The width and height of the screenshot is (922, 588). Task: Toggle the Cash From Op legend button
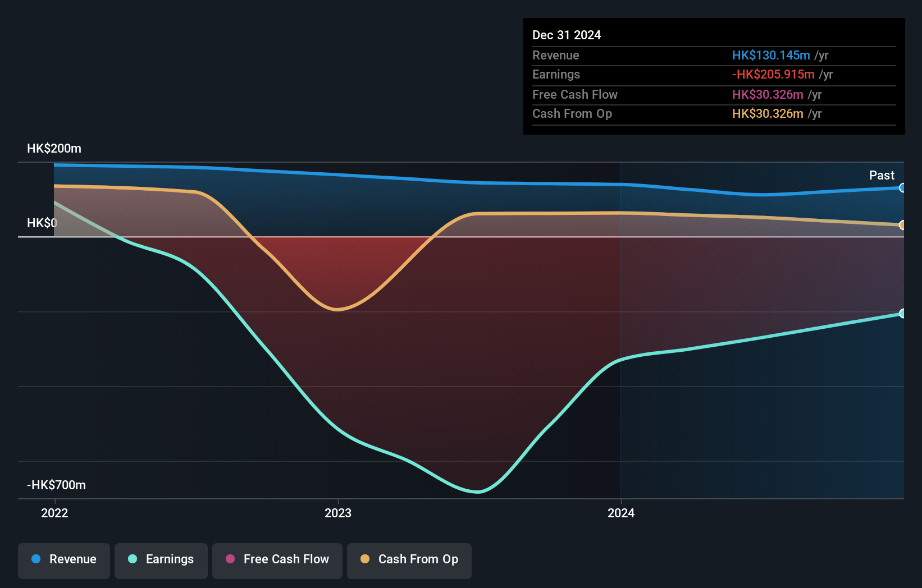point(409,561)
